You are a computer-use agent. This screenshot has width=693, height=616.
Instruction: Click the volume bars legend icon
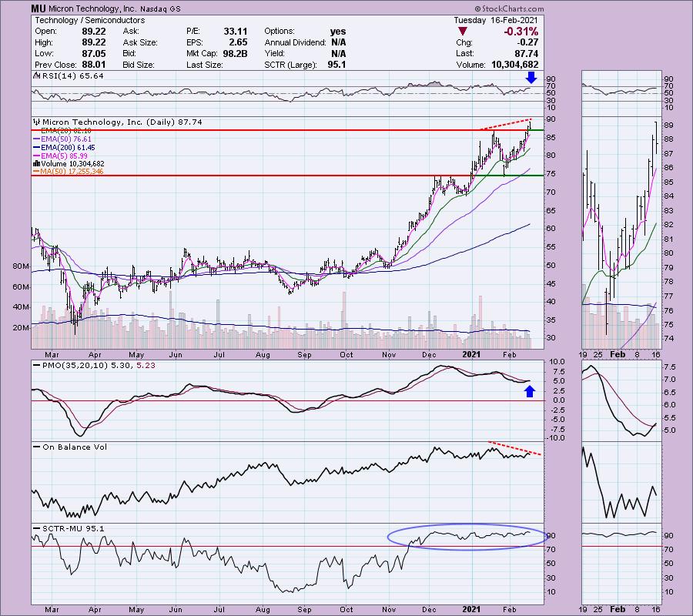37,164
